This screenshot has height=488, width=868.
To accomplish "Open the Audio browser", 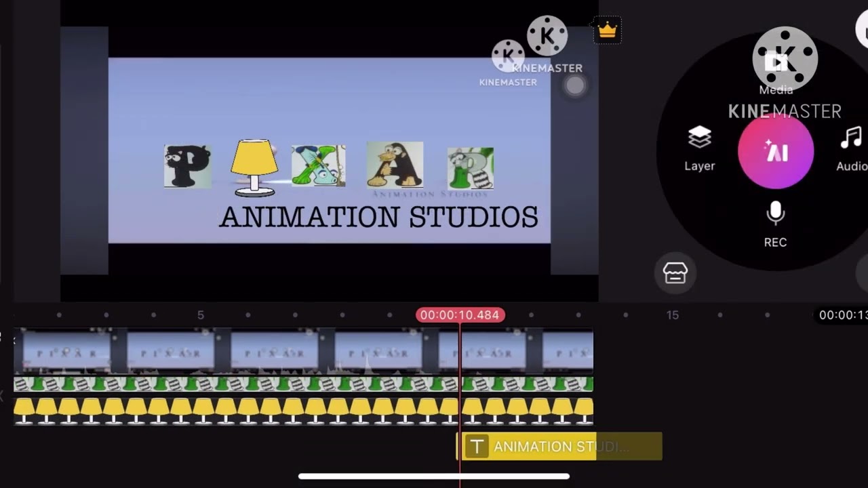I will pyautogui.click(x=852, y=148).
